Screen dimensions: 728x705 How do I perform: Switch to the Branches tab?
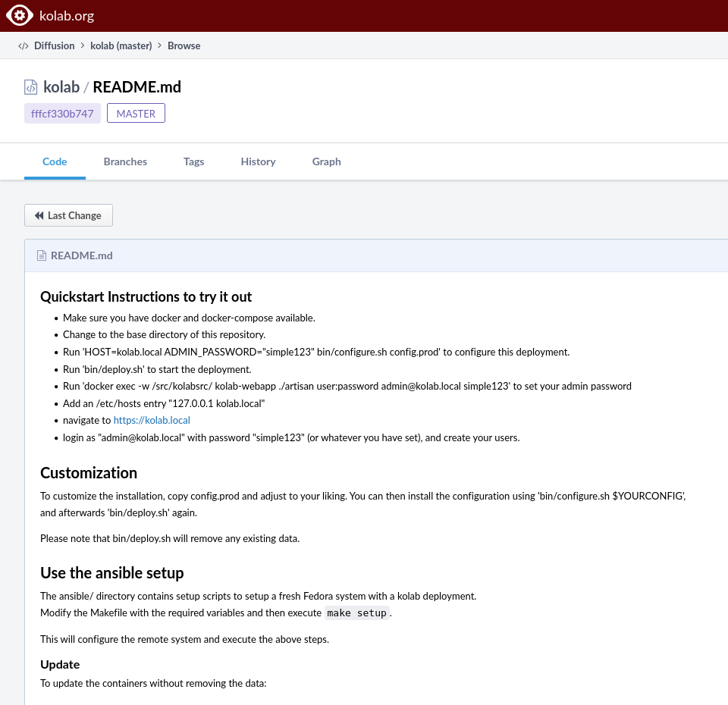tap(125, 161)
